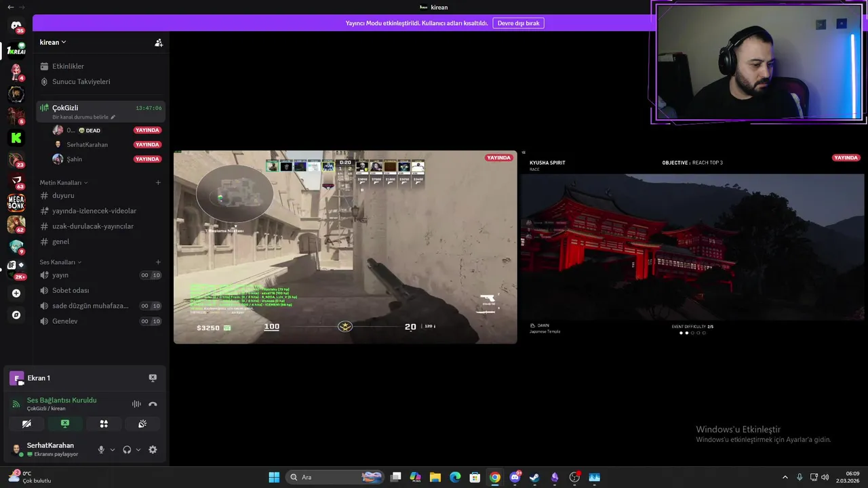The image size is (868, 488).
Task: Select the kirean server icon in sidebar
Action: [16, 50]
